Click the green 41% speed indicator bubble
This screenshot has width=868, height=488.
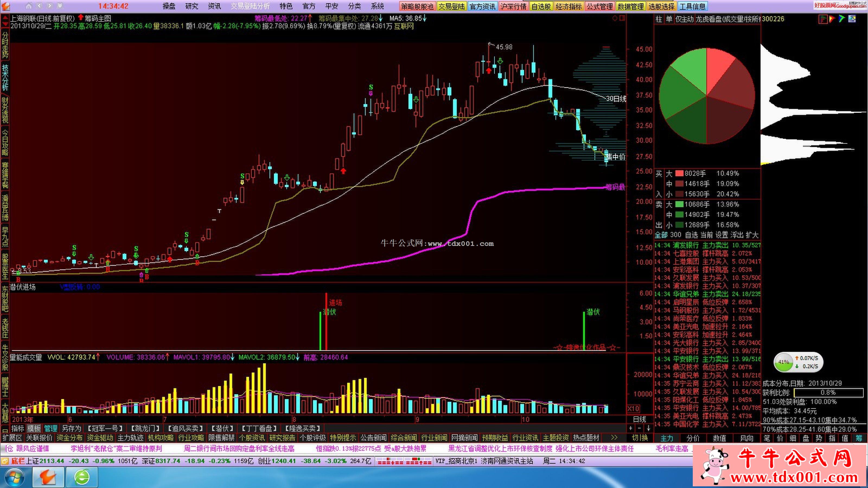click(783, 362)
